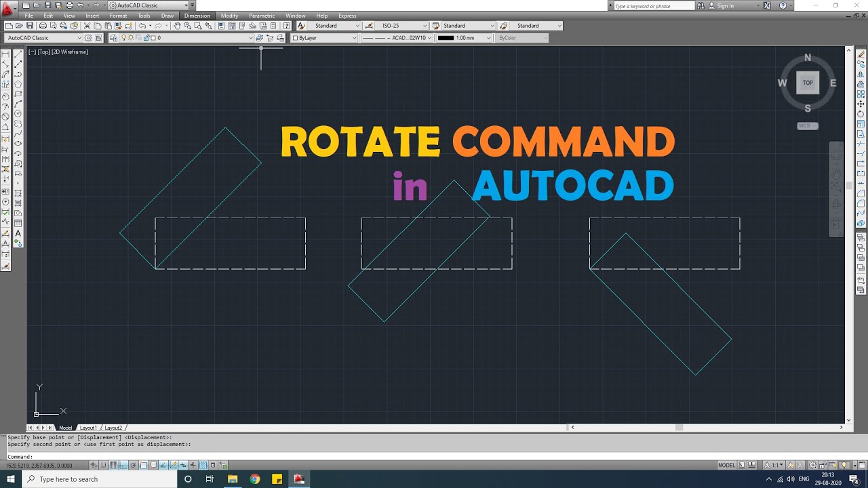Select the Multiline Text A tool

point(18,233)
